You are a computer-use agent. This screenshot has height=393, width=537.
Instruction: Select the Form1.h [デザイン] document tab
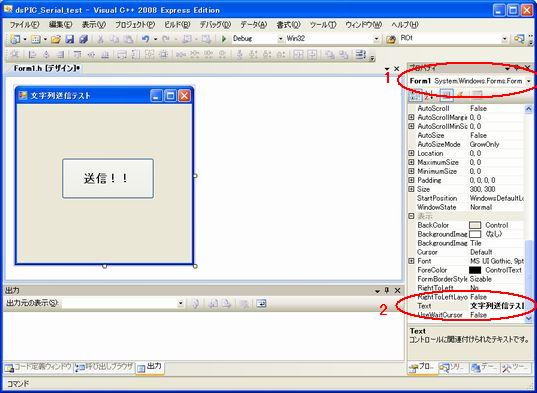(46, 68)
